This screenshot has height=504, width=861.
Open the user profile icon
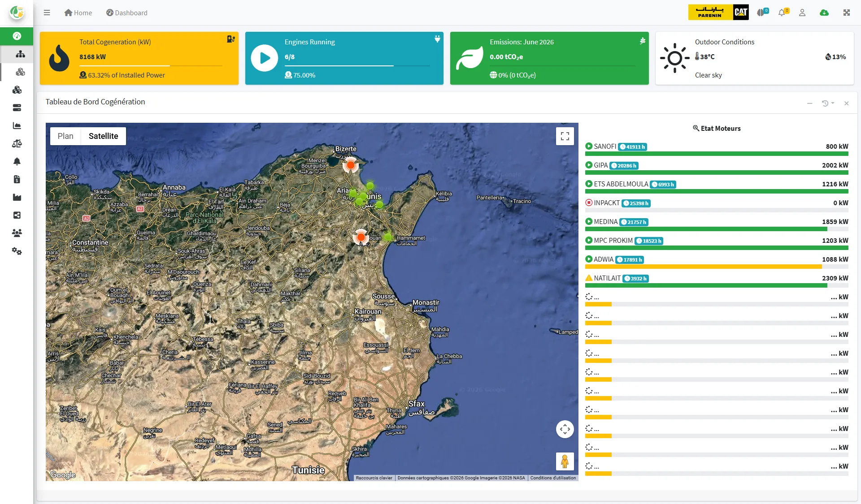point(802,13)
